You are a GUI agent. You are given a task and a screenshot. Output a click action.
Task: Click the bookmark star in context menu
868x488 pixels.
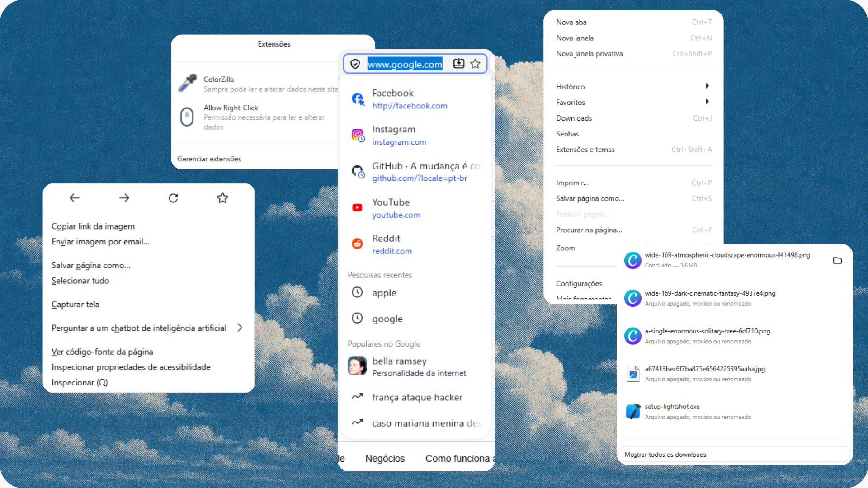pyautogui.click(x=222, y=197)
